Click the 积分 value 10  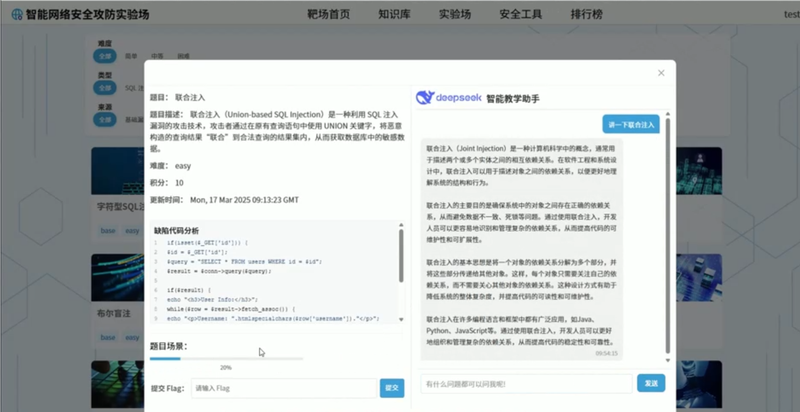pos(179,183)
